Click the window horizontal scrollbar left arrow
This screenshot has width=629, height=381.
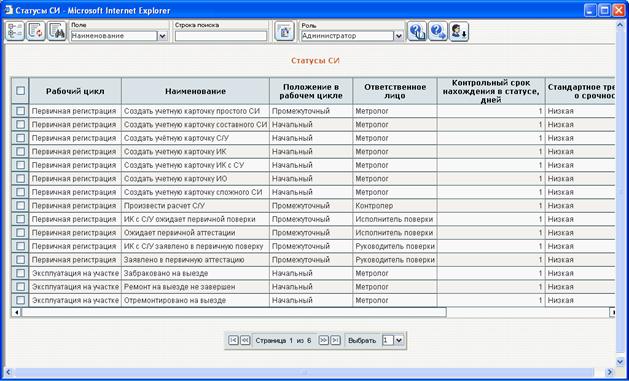coord(8,372)
